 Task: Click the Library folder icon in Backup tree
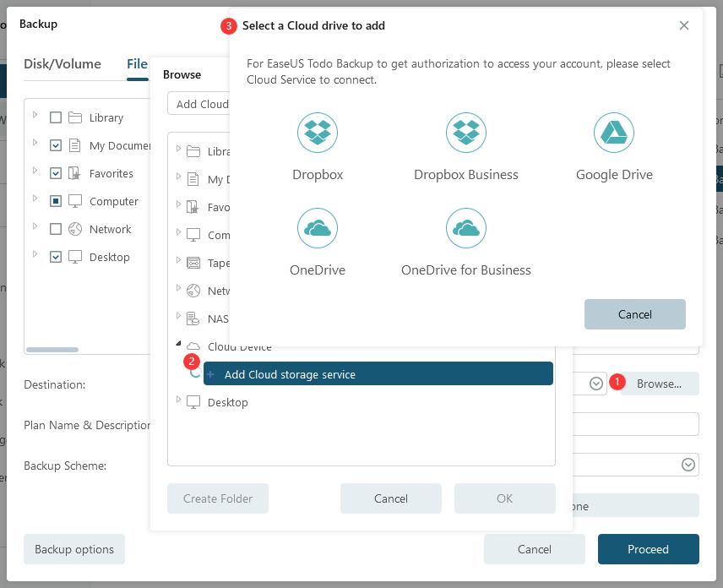click(75, 117)
